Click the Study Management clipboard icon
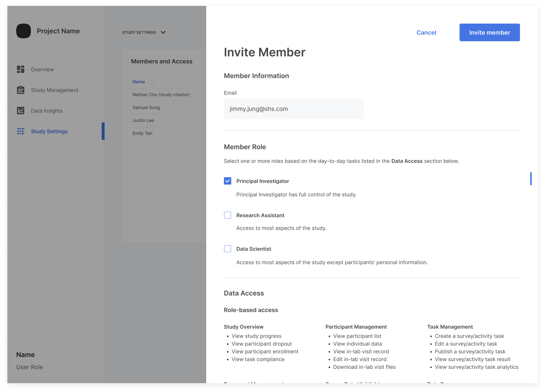 click(21, 90)
